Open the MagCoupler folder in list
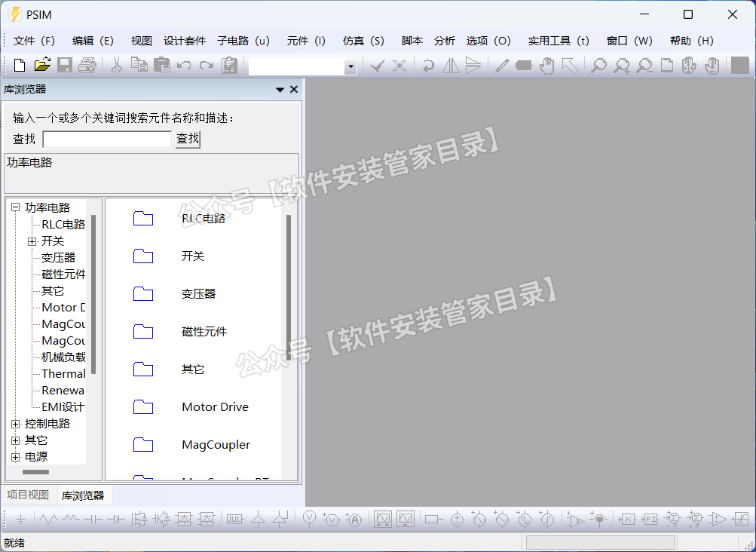Image resolution: width=756 pixels, height=552 pixels. [216, 445]
